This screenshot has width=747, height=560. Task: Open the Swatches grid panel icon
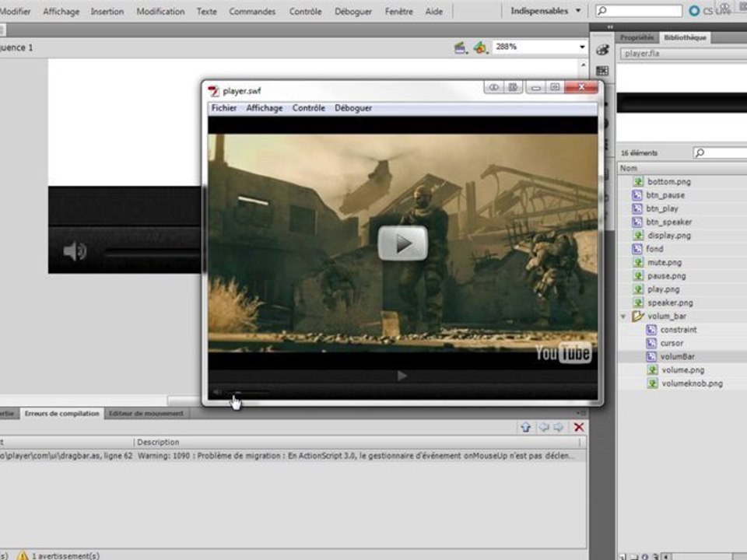click(x=602, y=71)
